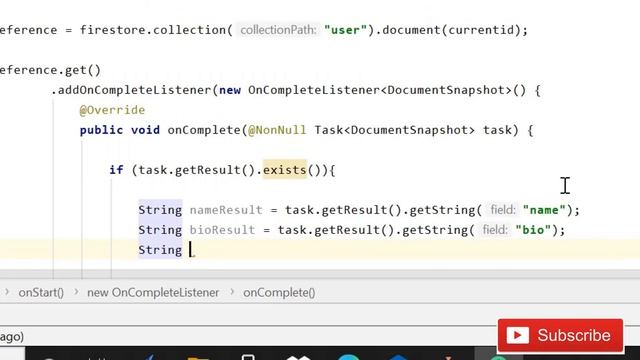Click currentid inside the document call
The image size is (640, 360).
click(x=480, y=30)
